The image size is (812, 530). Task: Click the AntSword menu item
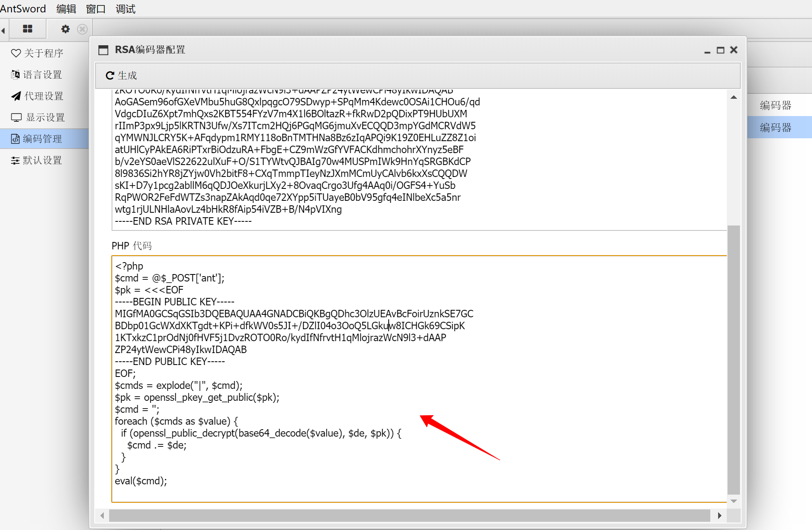pyautogui.click(x=23, y=9)
